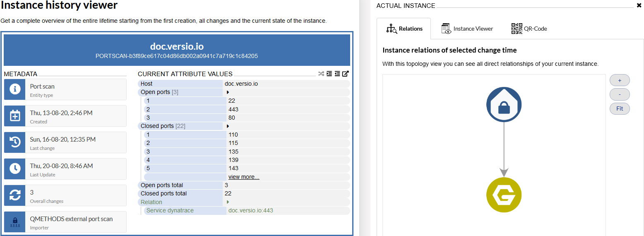Click open port value 443
This screenshot has width=644, height=236.
pyautogui.click(x=233, y=109)
